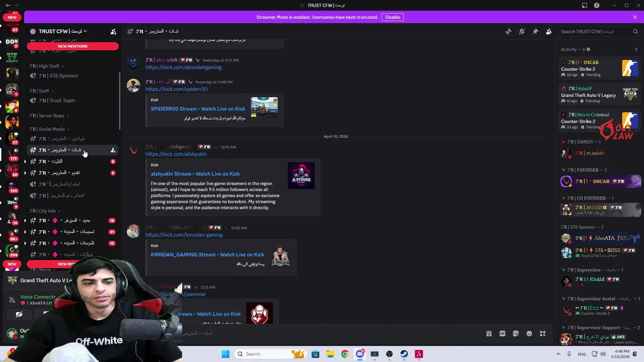Image resolution: width=644 pixels, height=362 pixels.
Task: Open the kick.com/alshyukhi link
Action: point(176,154)
